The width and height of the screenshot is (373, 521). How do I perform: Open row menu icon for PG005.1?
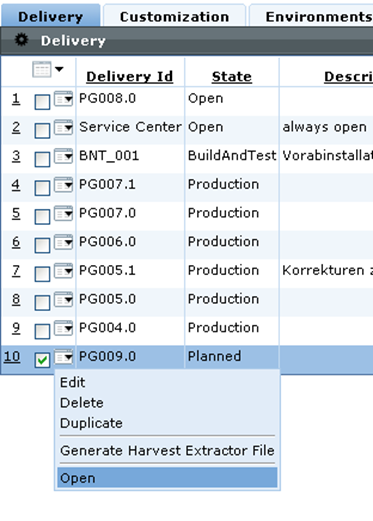click(x=63, y=271)
